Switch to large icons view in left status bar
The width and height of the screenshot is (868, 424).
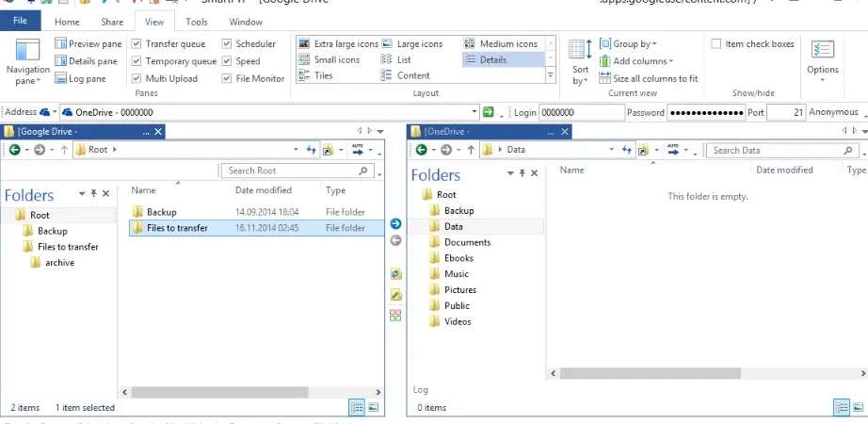click(x=374, y=407)
